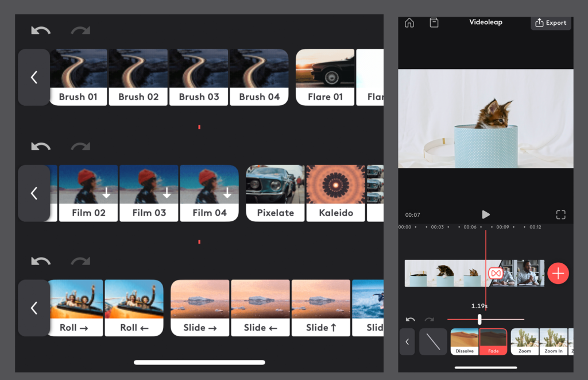Select the Home icon in Videoleap
588x380 pixels.
coord(409,22)
